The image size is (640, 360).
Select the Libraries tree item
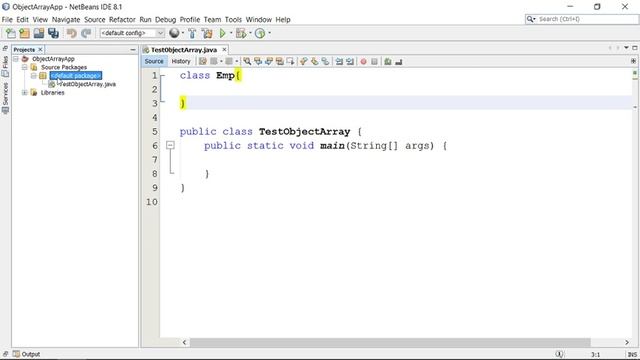pos(52,93)
